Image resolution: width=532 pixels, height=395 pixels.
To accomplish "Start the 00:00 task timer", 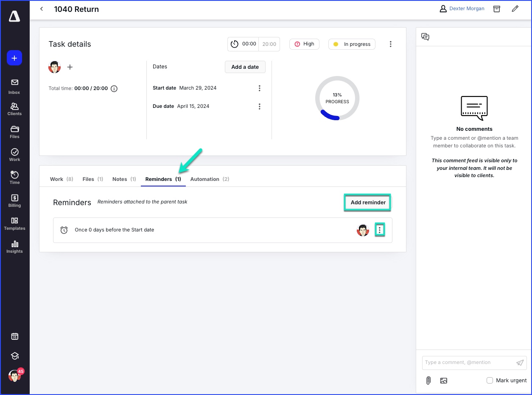I will click(x=244, y=44).
